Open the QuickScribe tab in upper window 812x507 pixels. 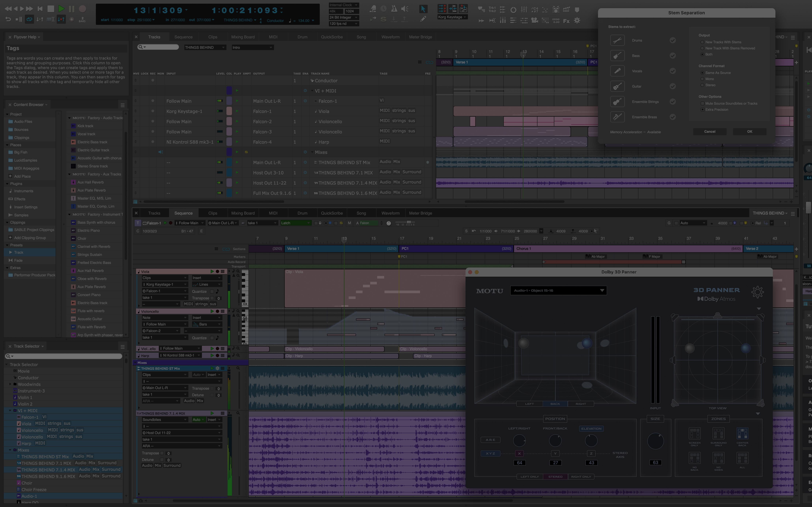pos(332,37)
